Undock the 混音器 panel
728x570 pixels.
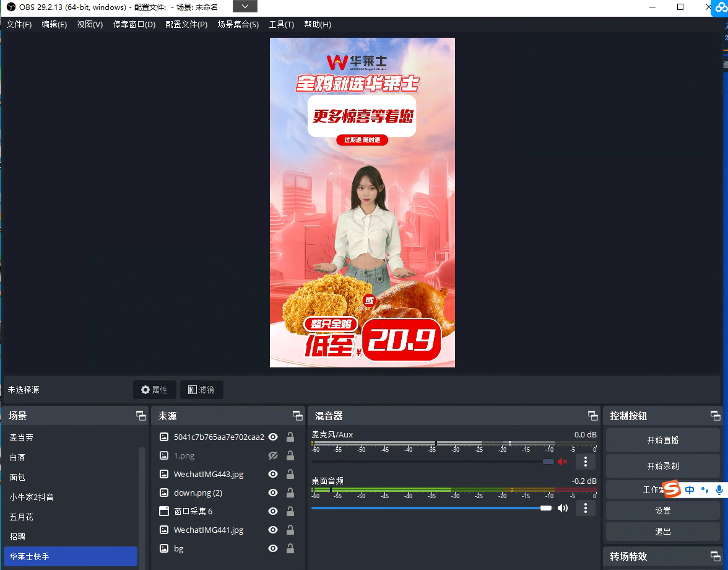click(x=593, y=416)
